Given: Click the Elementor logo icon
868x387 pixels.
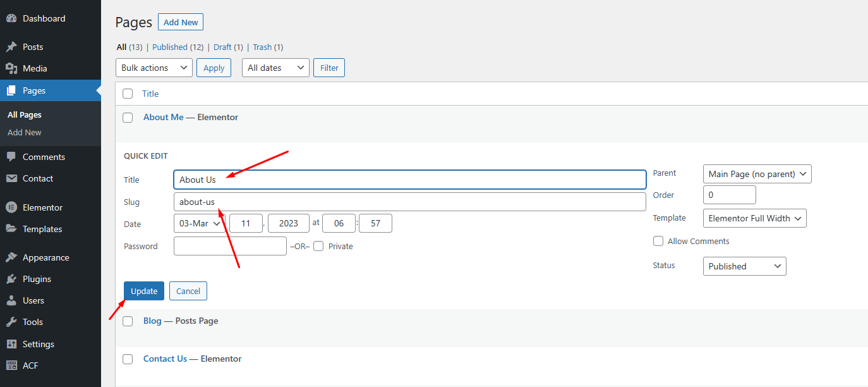Looking at the screenshot, I should tap(11, 207).
